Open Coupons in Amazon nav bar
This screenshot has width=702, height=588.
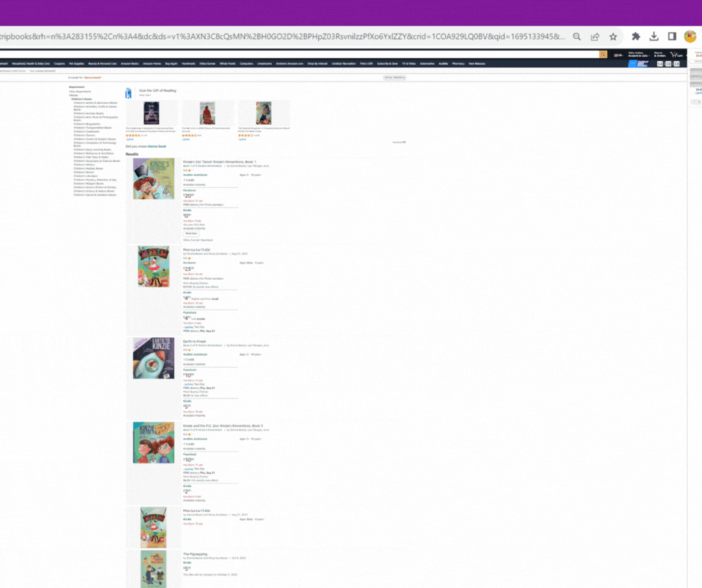(x=60, y=63)
